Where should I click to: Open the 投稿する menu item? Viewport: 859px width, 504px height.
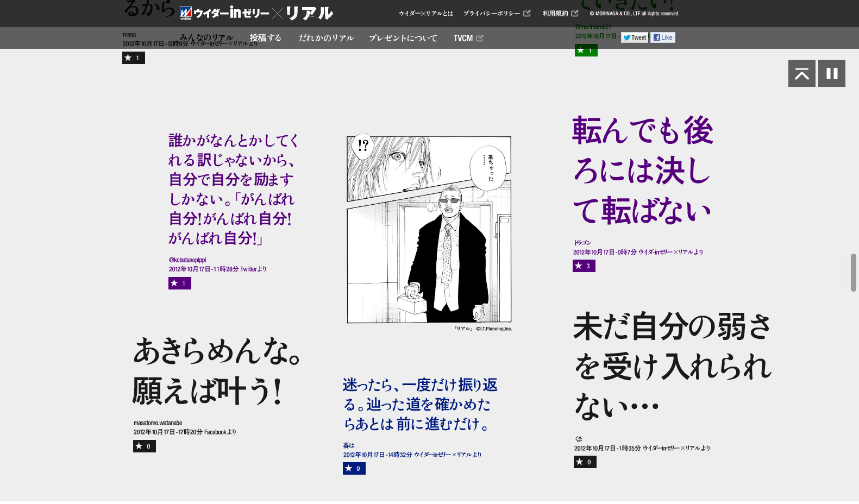click(265, 38)
